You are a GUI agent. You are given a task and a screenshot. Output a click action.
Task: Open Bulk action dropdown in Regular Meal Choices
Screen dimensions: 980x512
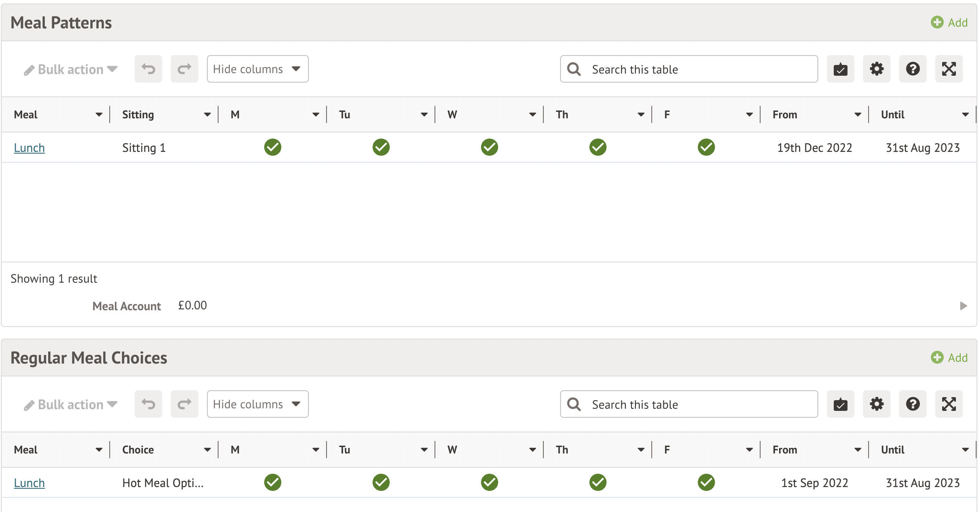[71, 404]
